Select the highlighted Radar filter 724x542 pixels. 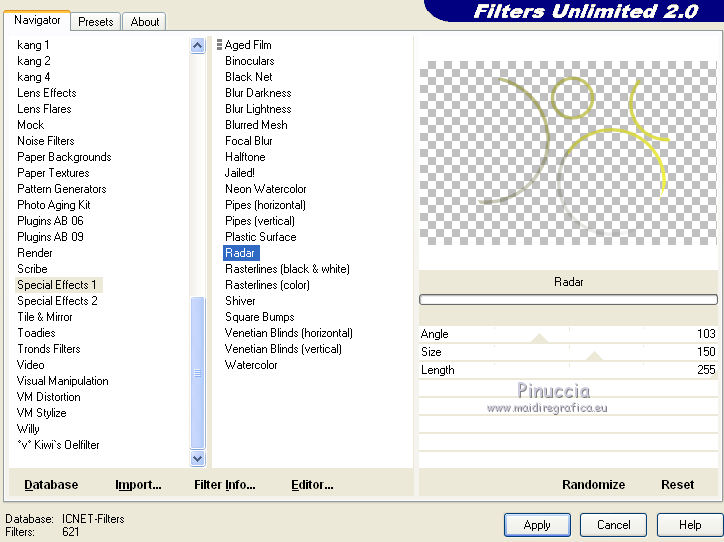(241, 253)
